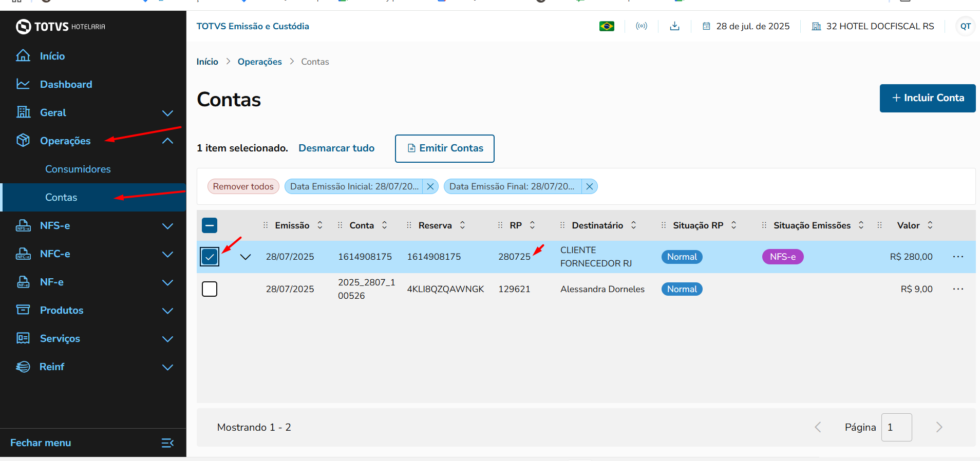
Task: Sort the table by RP column
Action: point(532,225)
